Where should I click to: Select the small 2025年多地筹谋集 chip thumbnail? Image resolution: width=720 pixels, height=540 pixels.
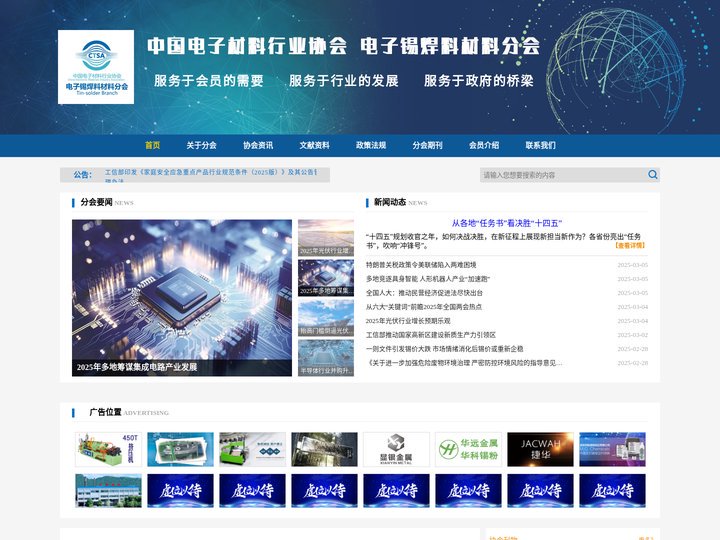click(x=326, y=278)
